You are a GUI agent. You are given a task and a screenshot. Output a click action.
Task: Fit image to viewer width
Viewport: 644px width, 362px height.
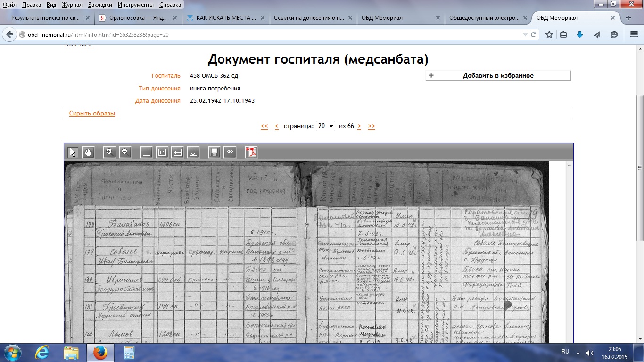[177, 152]
